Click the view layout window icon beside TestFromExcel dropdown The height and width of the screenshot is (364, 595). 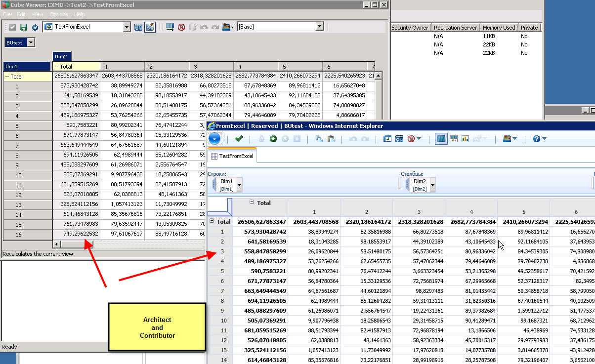click(138, 27)
